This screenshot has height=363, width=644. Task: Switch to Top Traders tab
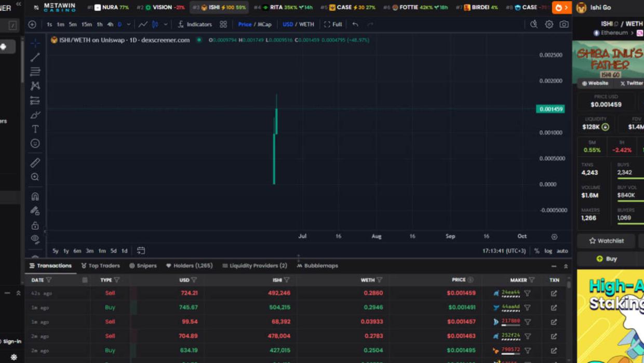[x=100, y=266]
